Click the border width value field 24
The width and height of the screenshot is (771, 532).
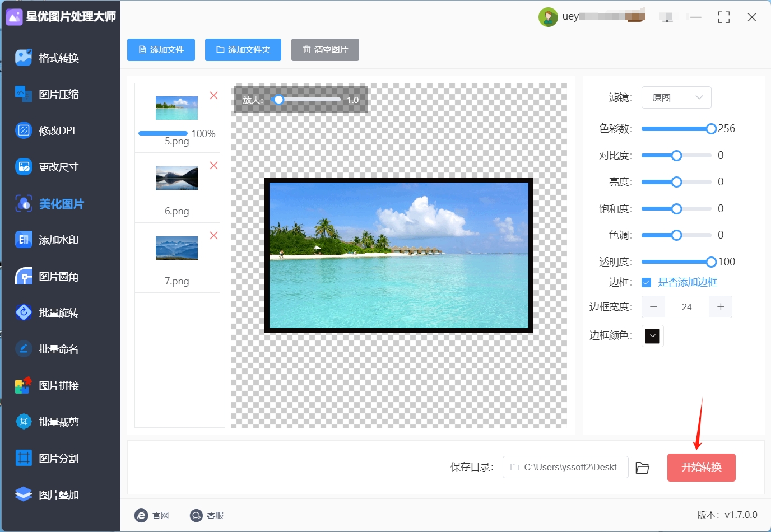(687, 307)
